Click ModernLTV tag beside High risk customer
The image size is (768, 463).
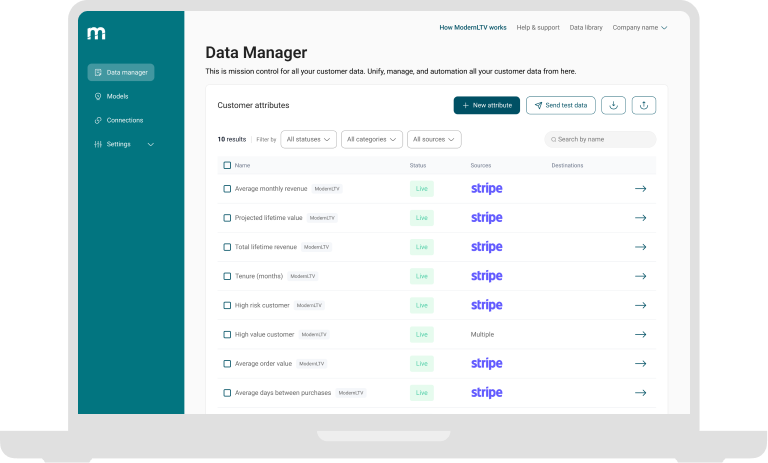pyautogui.click(x=309, y=306)
